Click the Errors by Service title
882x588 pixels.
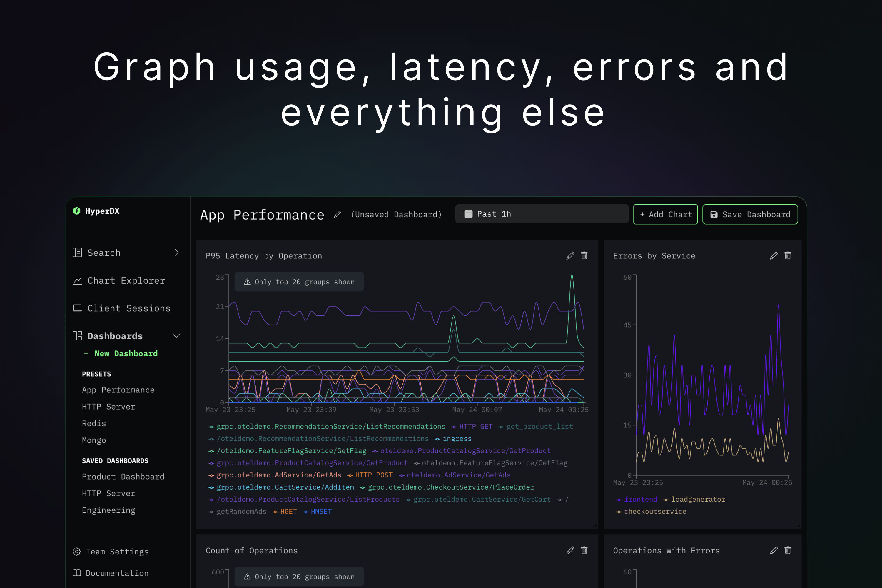(654, 256)
